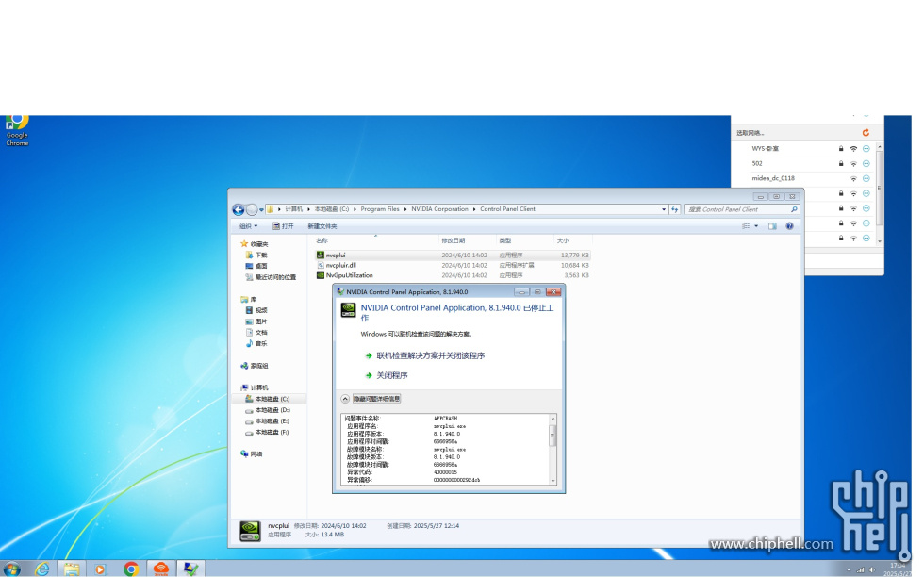The height and width of the screenshot is (577, 924).
Task: Collapse problem details with the chevron button
Action: click(x=345, y=399)
